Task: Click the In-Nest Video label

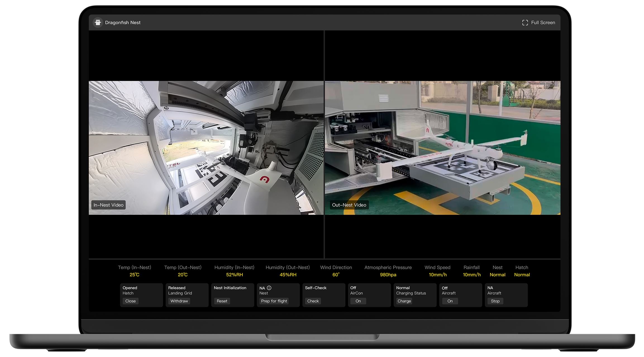Action: [108, 205]
